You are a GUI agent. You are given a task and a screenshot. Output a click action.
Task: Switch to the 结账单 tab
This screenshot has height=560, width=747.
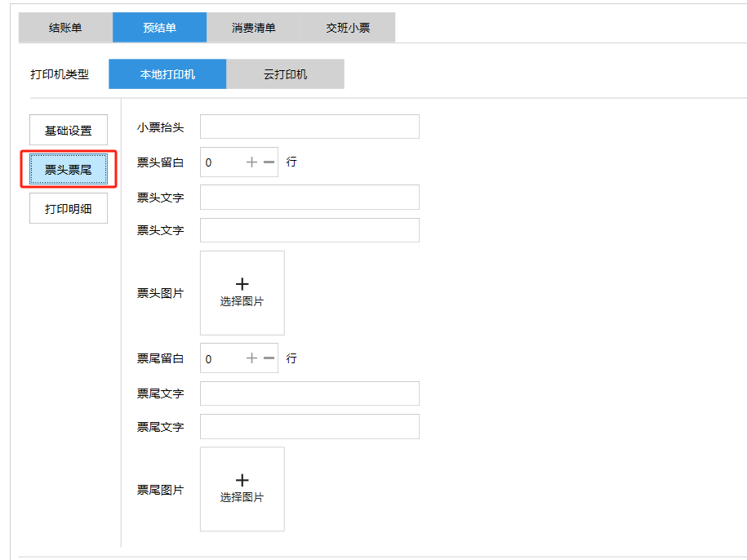(x=65, y=28)
